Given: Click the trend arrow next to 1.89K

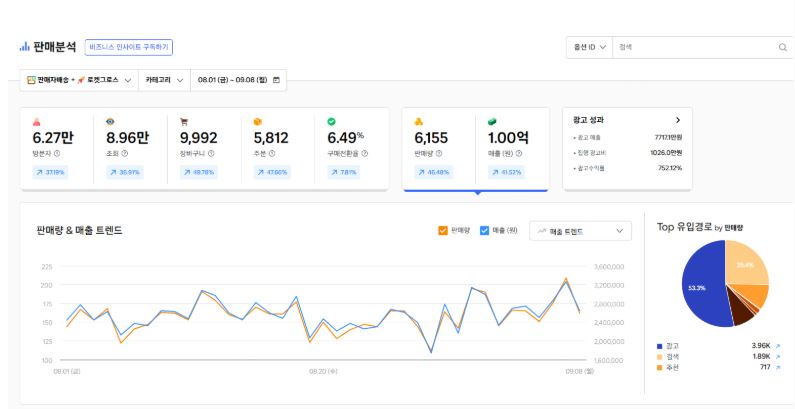Looking at the screenshot, I should [x=778, y=357].
